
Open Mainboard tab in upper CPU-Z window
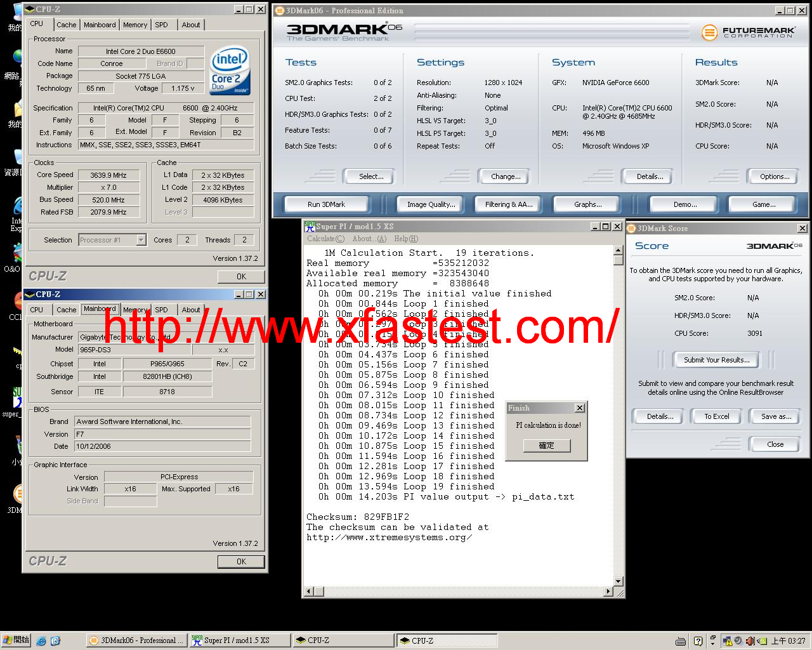tap(100, 25)
